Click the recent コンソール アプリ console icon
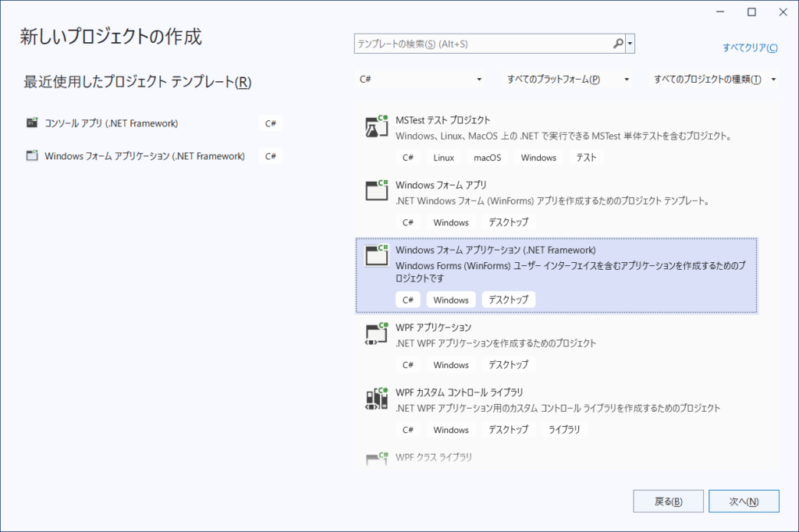The height and width of the screenshot is (532, 799). pyautogui.click(x=32, y=122)
